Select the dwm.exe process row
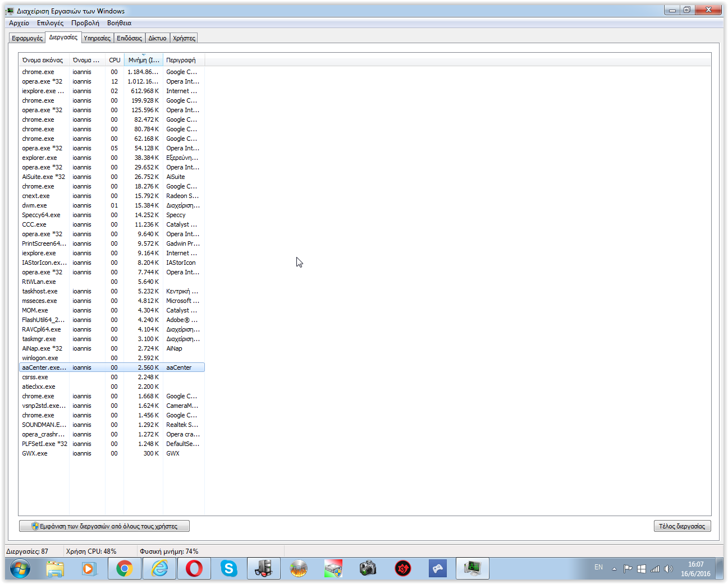Image resolution: width=728 pixels, height=584 pixels. (112, 205)
